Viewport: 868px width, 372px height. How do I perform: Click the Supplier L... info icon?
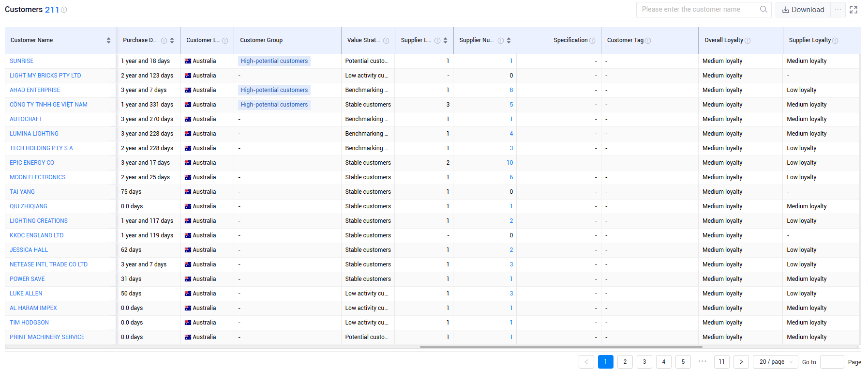[437, 41]
